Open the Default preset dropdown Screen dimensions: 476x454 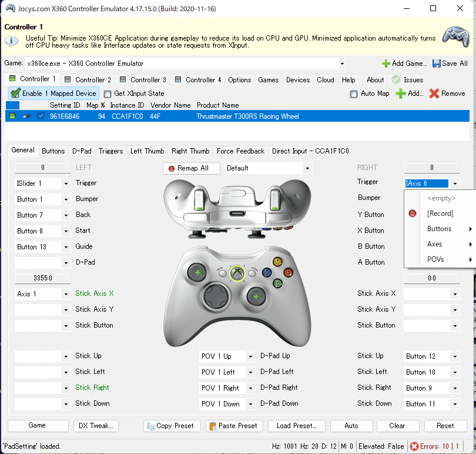coord(307,168)
